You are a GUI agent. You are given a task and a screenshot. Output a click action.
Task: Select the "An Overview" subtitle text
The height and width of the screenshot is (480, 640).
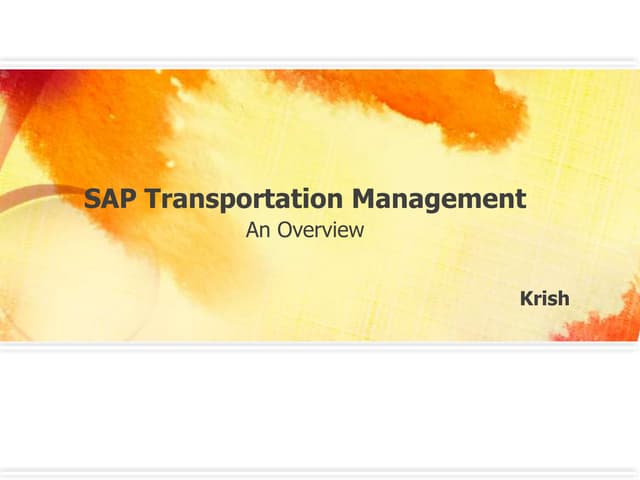[304, 230]
